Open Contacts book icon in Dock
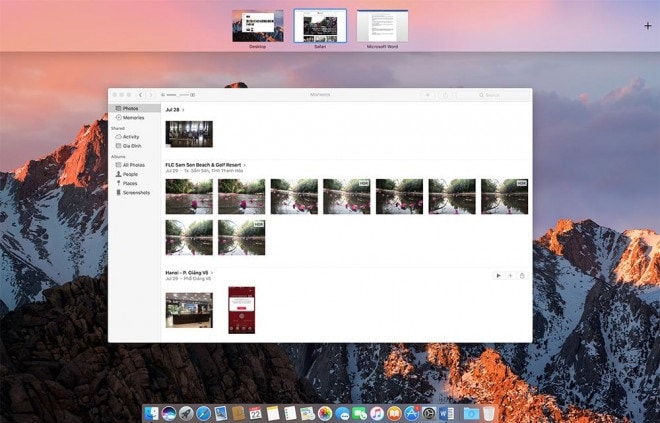Viewport: 660px width, 423px height. pos(238,414)
